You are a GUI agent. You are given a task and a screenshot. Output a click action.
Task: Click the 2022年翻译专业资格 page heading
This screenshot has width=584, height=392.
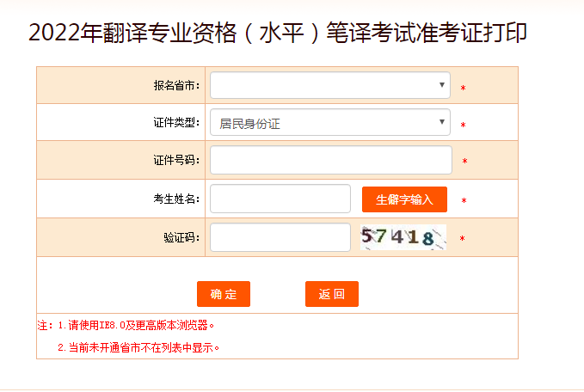(278, 34)
